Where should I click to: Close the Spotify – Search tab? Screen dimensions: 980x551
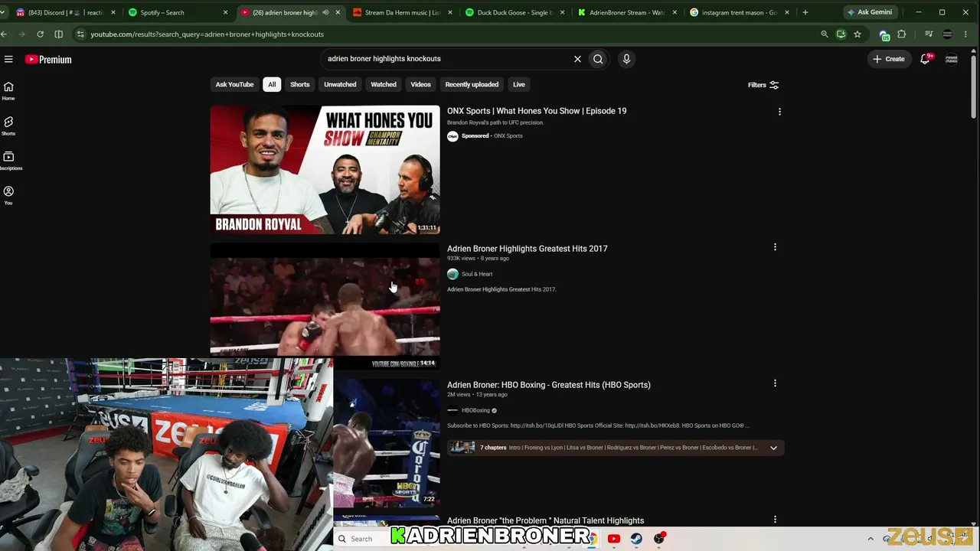225,12
